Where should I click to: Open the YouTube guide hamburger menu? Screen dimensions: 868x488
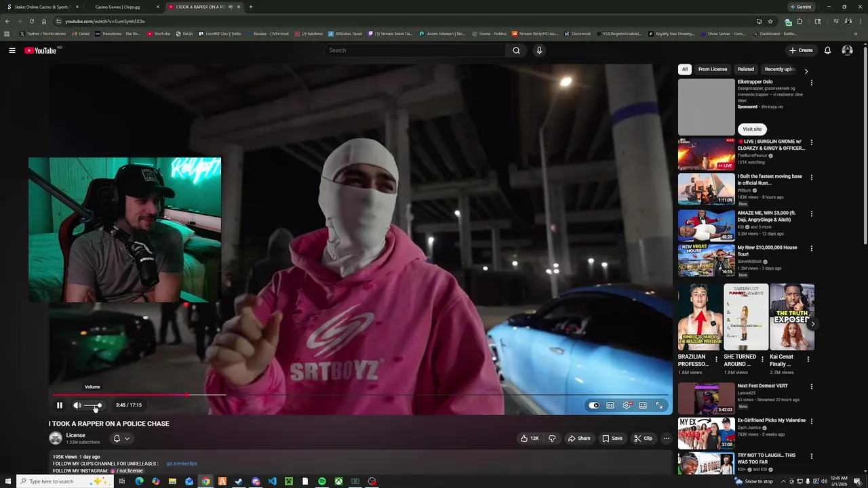click(12, 50)
